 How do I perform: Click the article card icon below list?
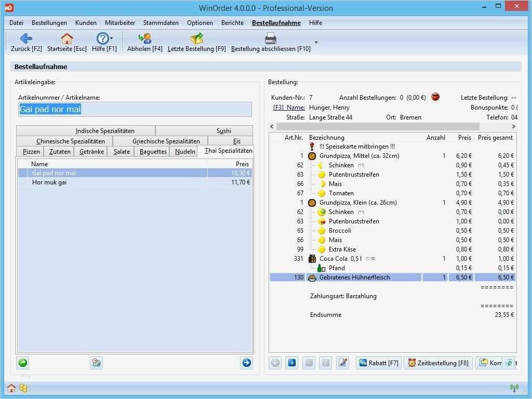[x=96, y=363]
